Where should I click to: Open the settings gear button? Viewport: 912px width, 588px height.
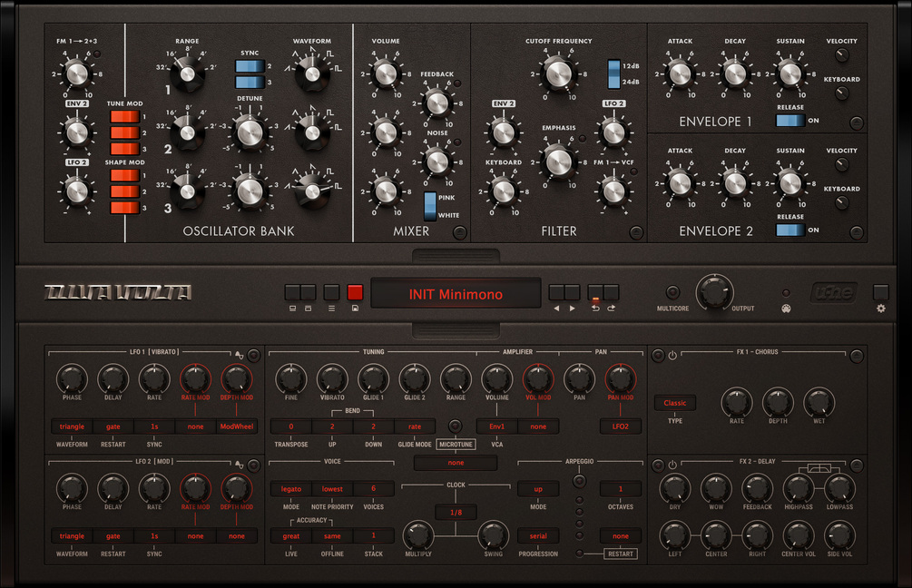click(x=880, y=292)
